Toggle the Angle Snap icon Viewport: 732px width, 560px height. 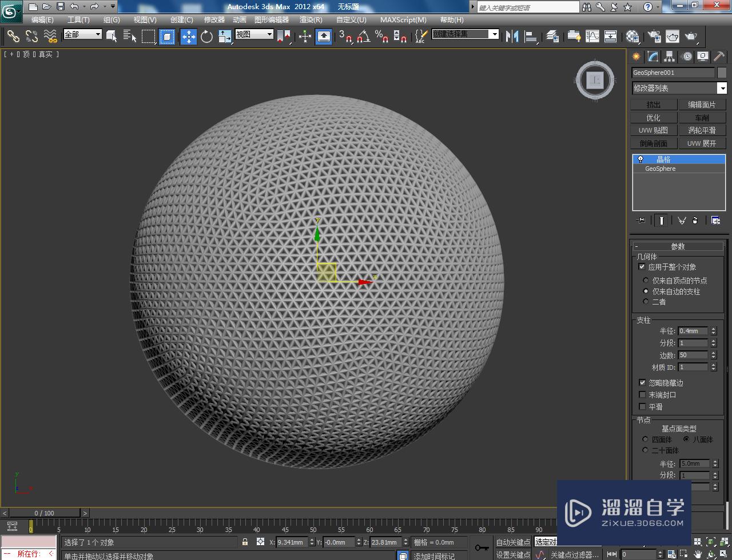coord(363,37)
